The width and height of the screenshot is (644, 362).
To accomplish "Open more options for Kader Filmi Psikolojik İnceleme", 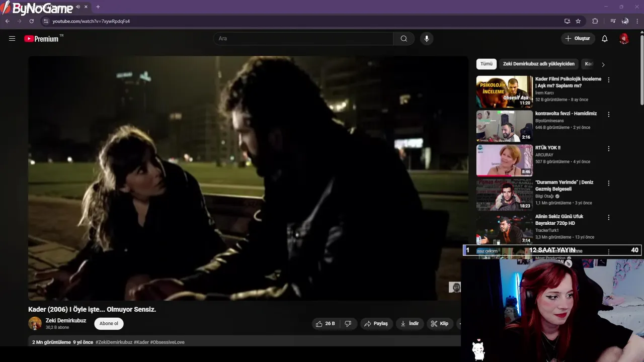I will pyautogui.click(x=608, y=80).
